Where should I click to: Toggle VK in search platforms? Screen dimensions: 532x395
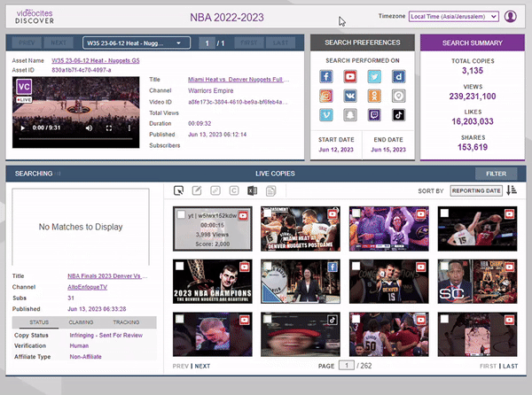pos(350,96)
